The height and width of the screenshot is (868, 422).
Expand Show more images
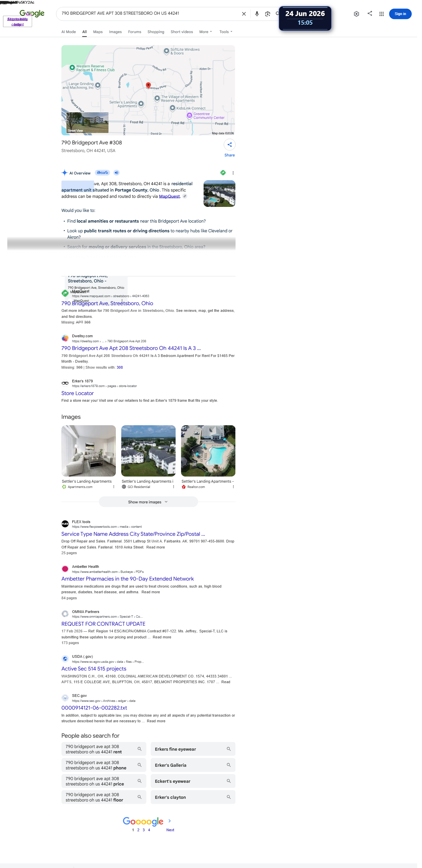150,507
